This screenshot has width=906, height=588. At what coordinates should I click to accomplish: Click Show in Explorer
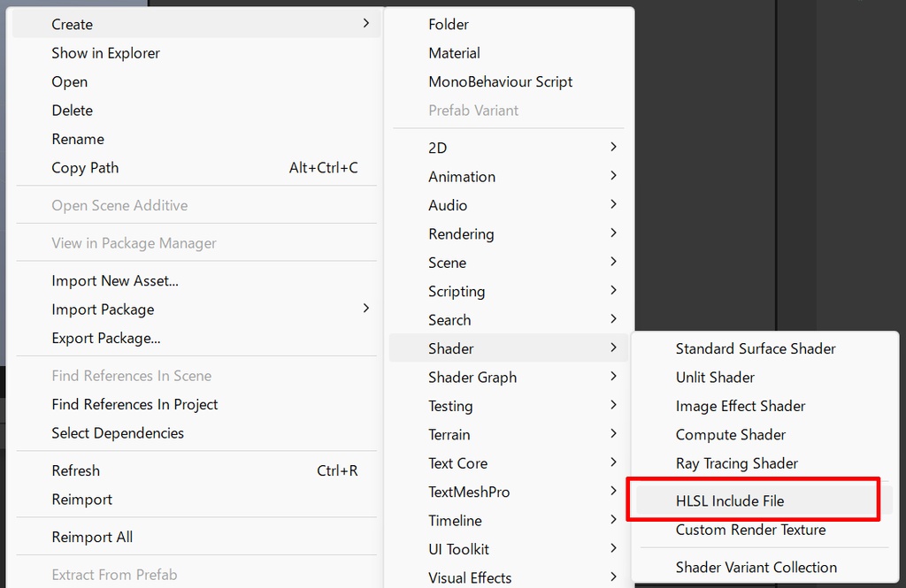point(106,53)
